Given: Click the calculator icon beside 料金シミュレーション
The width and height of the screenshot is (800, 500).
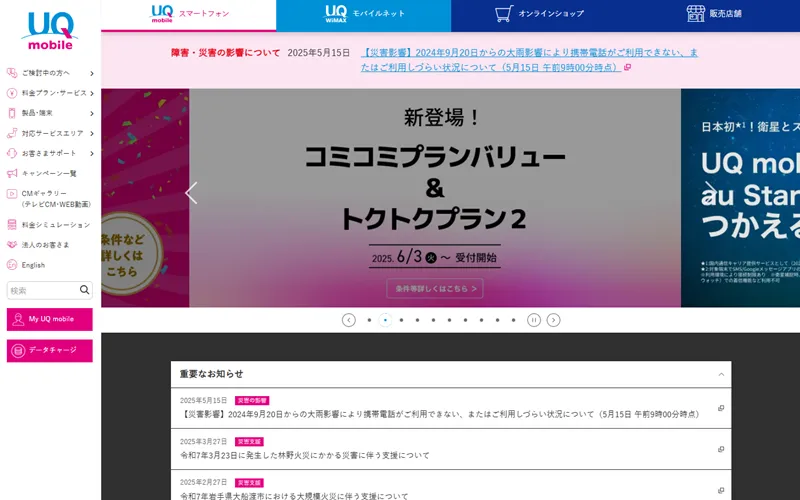Looking at the screenshot, I should [x=12, y=224].
